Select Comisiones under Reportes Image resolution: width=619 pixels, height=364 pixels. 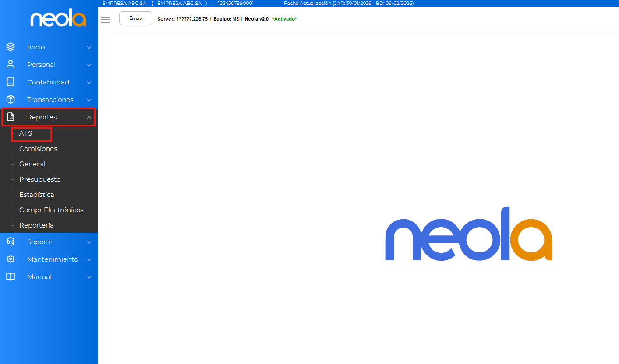[x=38, y=149]
